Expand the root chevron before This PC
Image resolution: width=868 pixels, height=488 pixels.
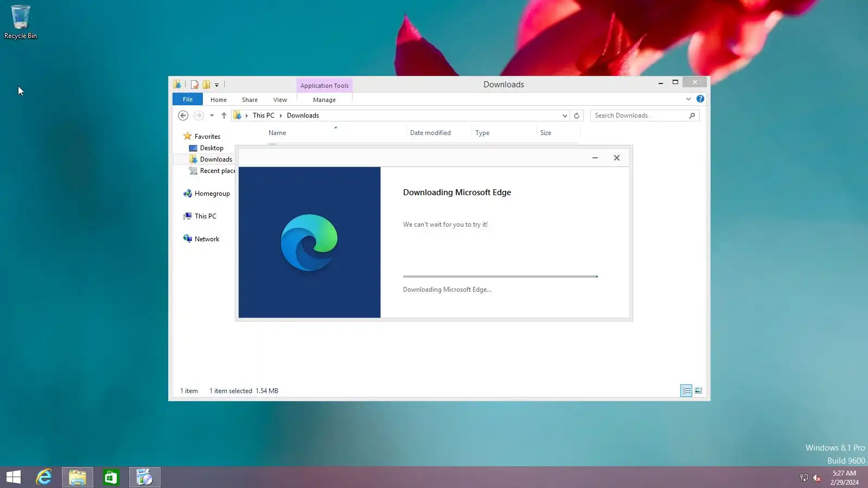tap(246, 115)
